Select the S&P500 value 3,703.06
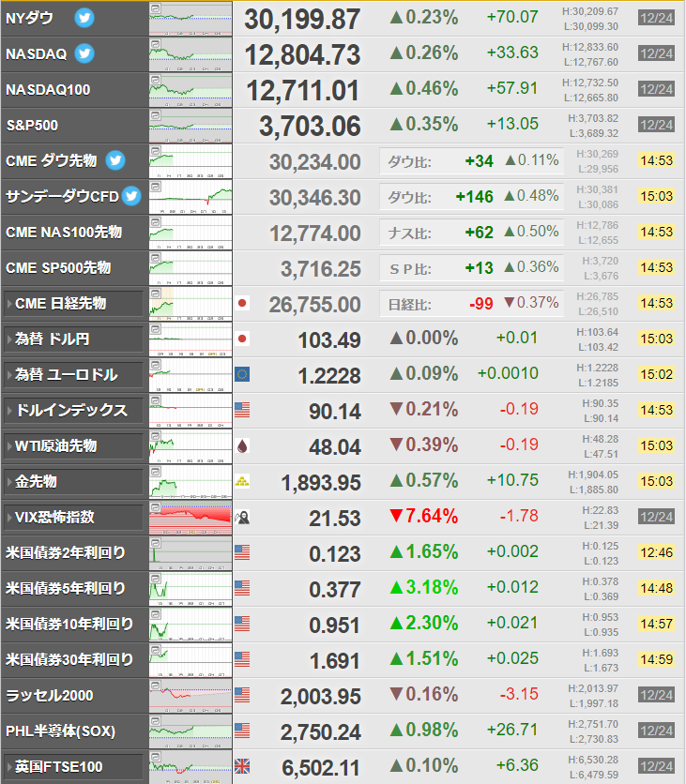Viewport: 686px width, 784px height. [310, 127]
